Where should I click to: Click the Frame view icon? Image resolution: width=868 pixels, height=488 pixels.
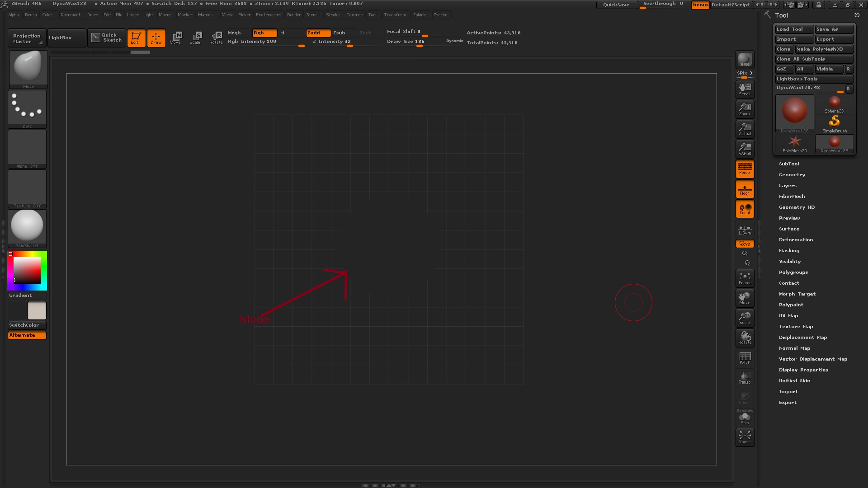tap(745, 278)
